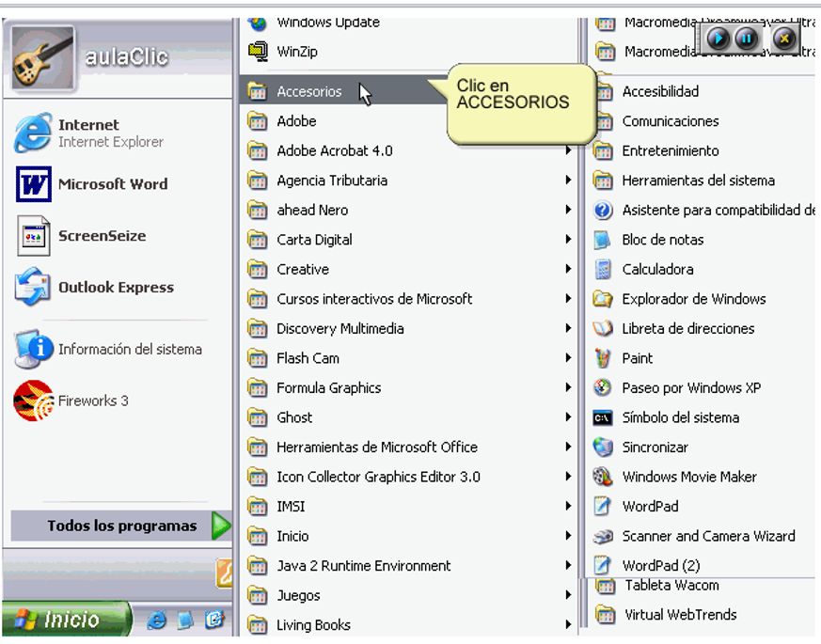Open Accesibilidad submenu

point(703,91)
